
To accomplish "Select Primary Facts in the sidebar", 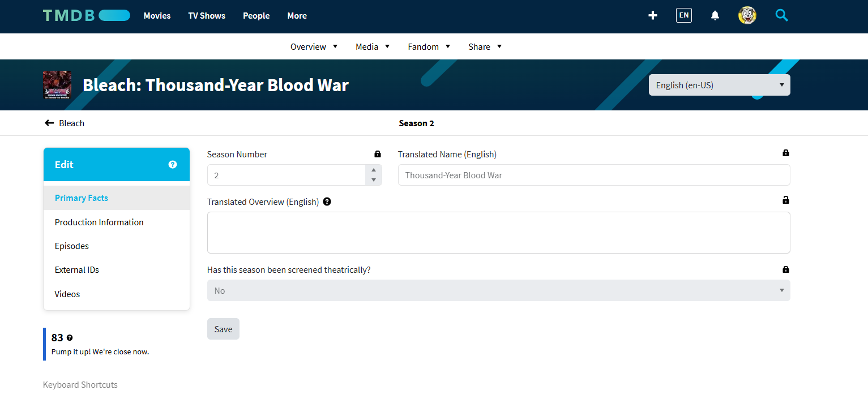I will (117, 198).
